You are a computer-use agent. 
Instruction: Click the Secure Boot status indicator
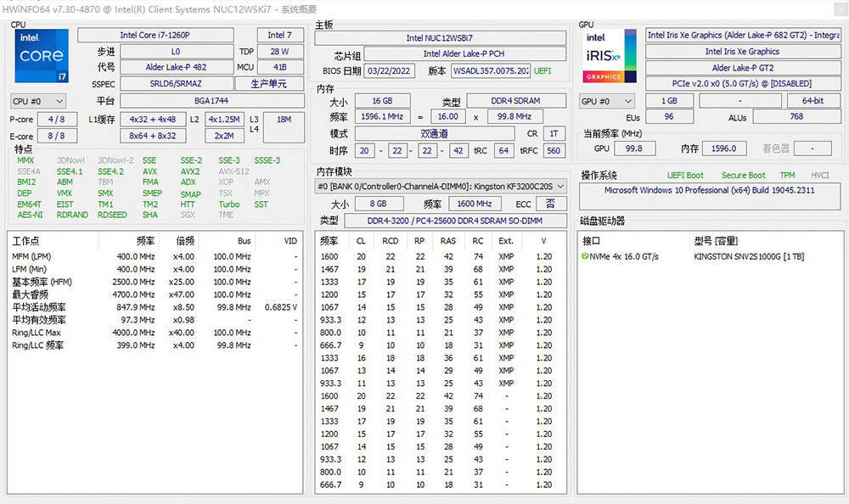(x=743, y=175)
